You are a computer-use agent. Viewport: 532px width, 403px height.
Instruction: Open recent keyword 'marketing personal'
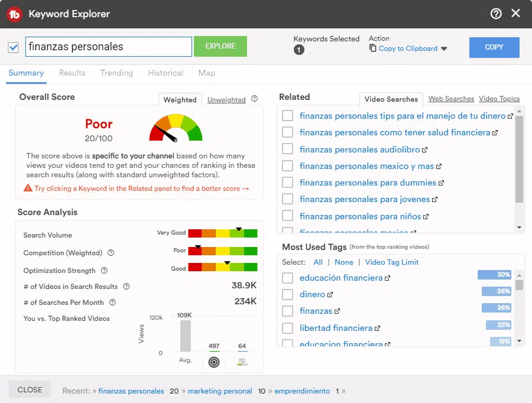tap(220, 391)
